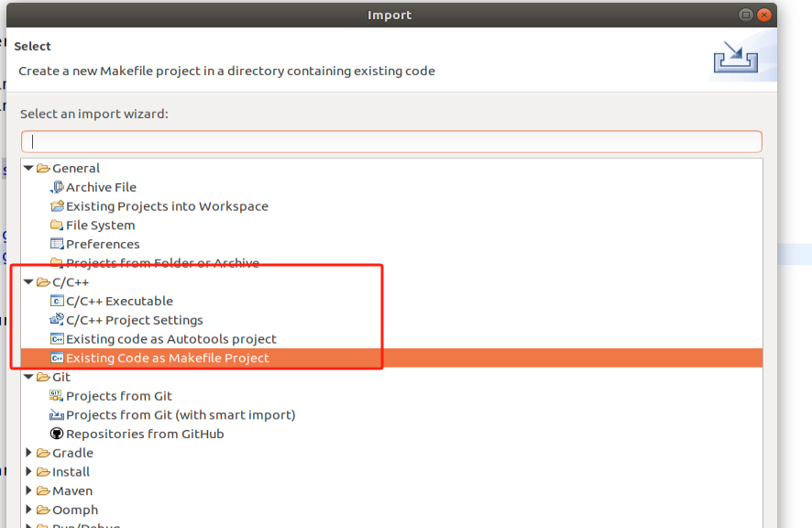Screen dimensions: 812x528
Task: Choose Repositories from GitHub
Action: point(145,434)
